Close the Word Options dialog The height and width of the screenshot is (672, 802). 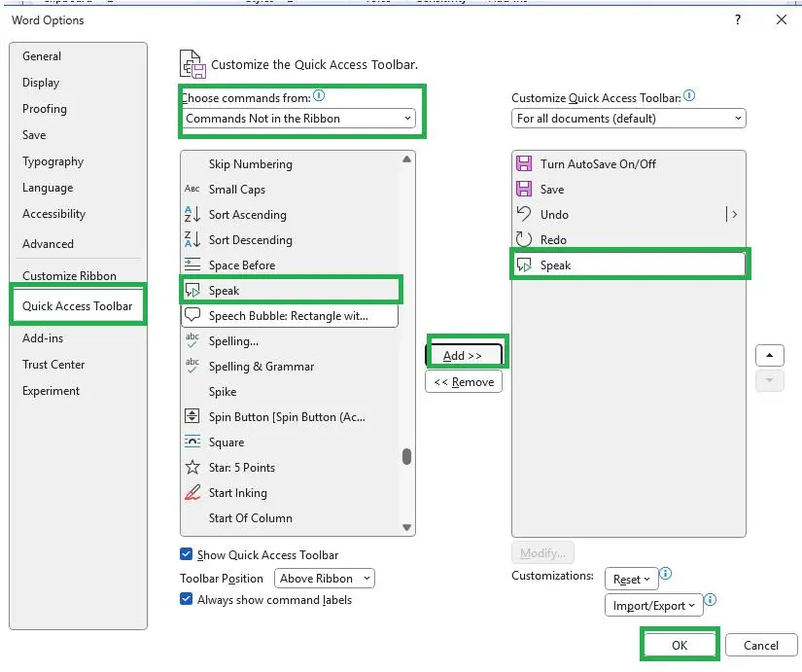pyautogui.click(x=781, y=20)
